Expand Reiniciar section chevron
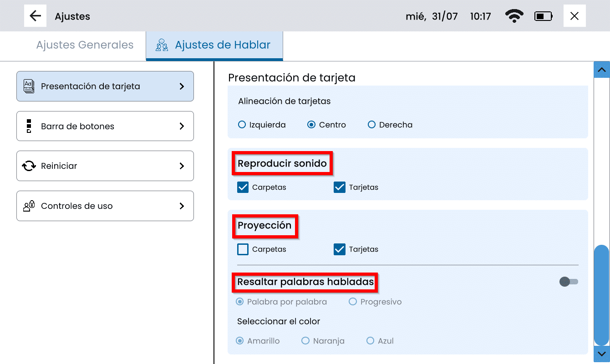Screen dimensions: 610x364 182,166
